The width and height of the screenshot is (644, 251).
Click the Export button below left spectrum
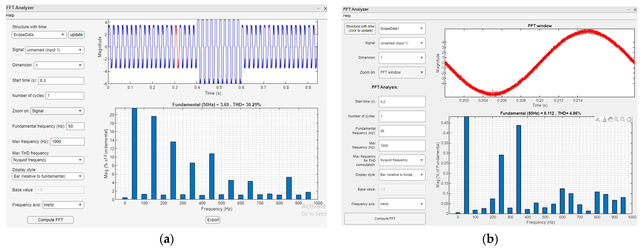(213, 220)
